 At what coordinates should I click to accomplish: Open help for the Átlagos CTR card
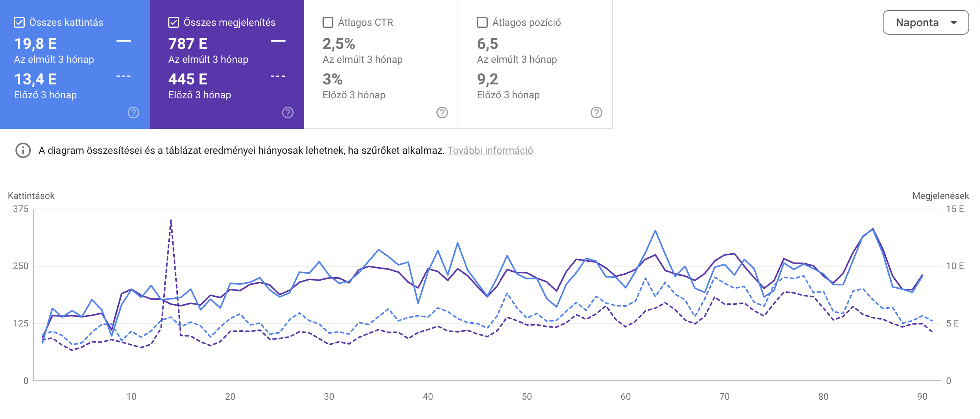pos(442,113)
